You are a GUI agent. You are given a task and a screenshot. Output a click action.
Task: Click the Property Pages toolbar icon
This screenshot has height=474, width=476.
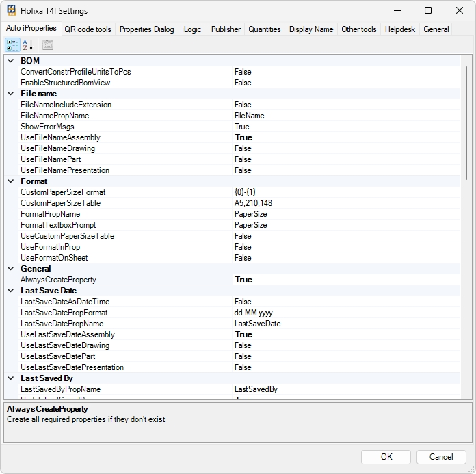tap(47, 45)
